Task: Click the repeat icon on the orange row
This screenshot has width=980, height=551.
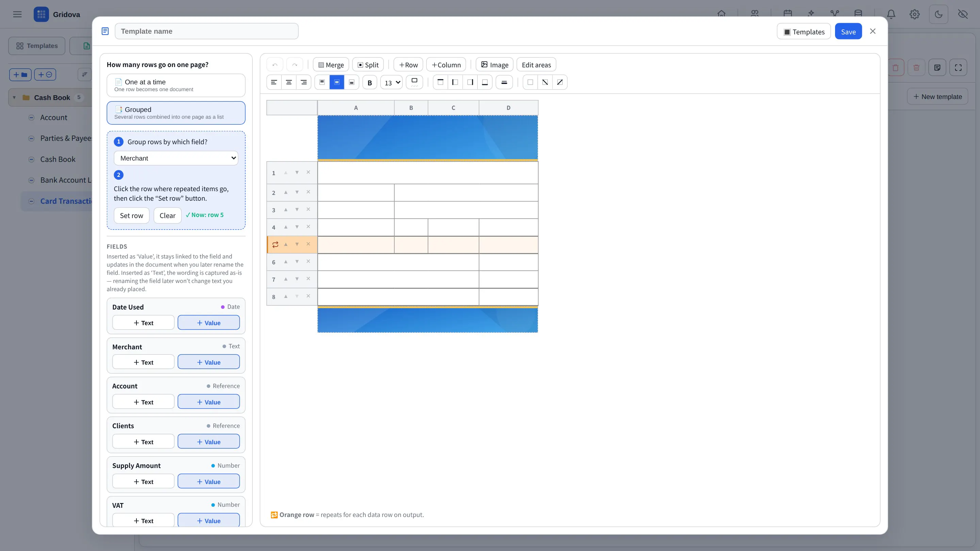Action: [x=275, y=245]
